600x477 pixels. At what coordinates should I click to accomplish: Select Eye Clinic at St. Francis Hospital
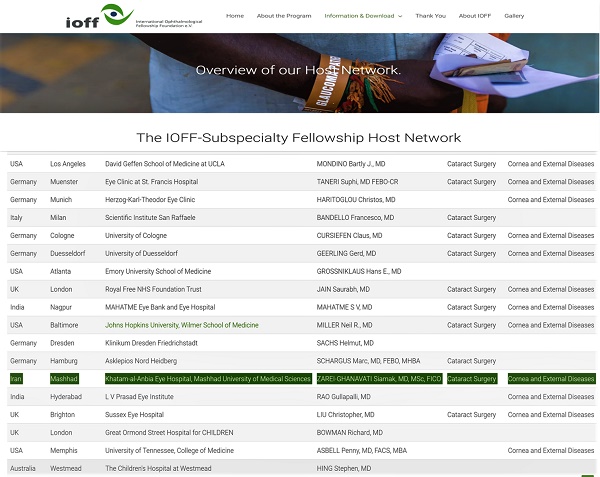152,182
